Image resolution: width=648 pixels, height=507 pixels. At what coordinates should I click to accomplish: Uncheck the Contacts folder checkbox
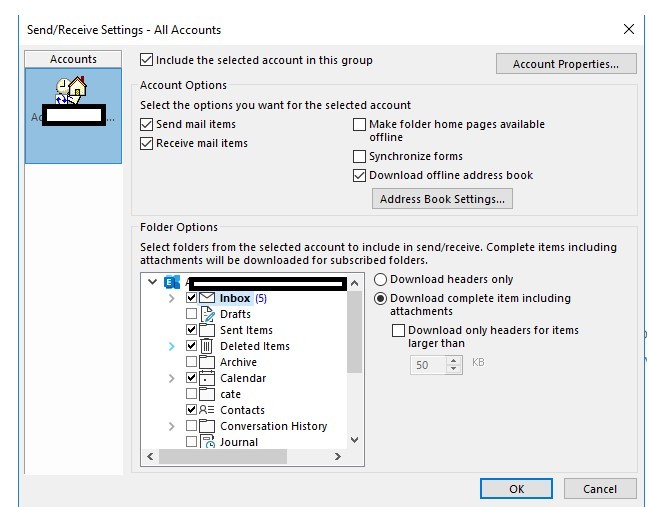[191, 409]
